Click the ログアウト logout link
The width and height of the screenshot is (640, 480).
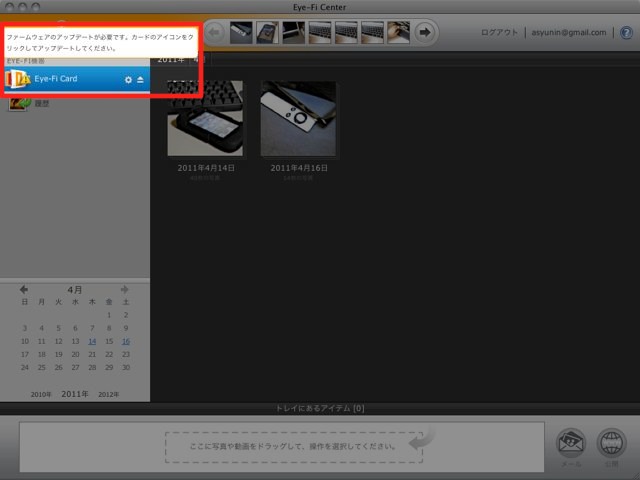pos(499,32)
